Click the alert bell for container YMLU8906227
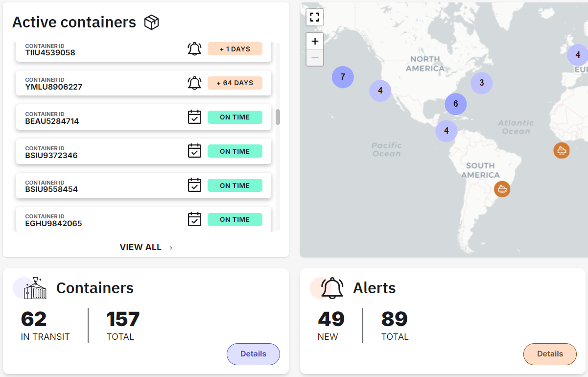Image resolution: width=588 pixels, height=377 pixels. 194,83
